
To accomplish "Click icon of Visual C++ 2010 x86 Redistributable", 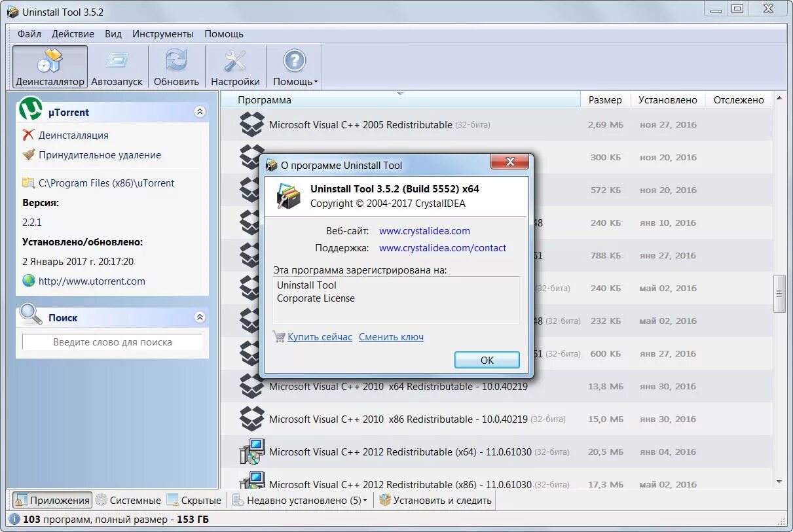I will pyautogui.click(x=251, y=418).
